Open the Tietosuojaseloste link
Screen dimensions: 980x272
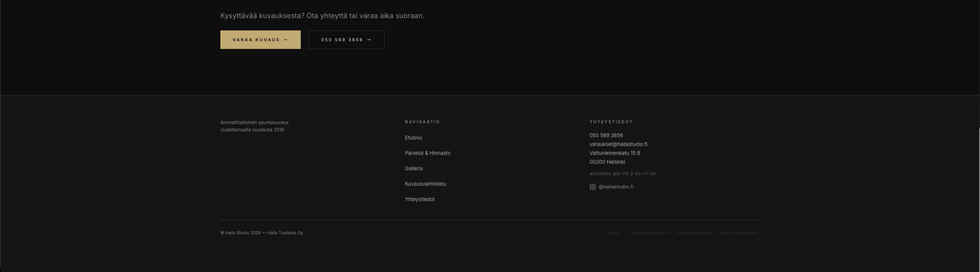(x=648, y=233)
